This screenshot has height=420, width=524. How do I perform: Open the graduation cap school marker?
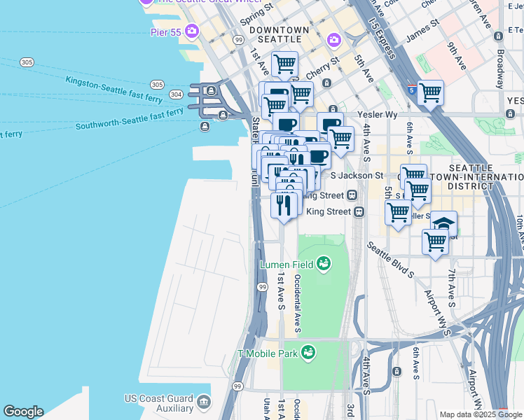coord(444,223)
